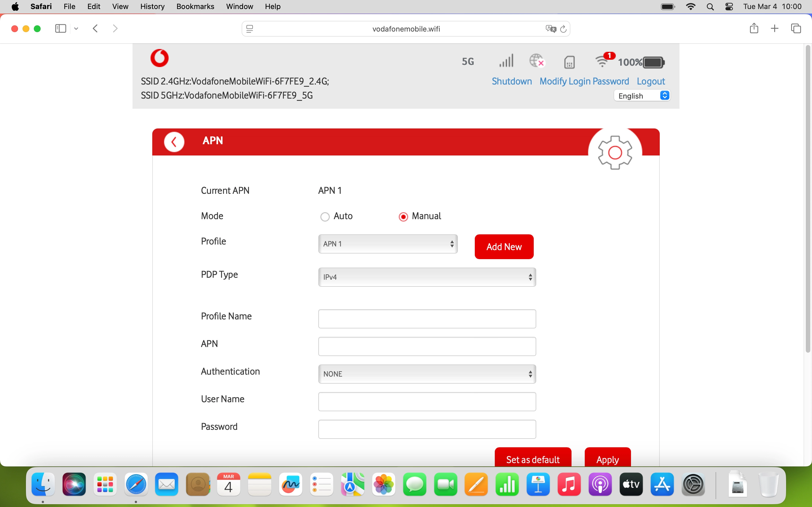Click the SIM card status icon
Screen dimensions: 812x507
coord(569,62)
